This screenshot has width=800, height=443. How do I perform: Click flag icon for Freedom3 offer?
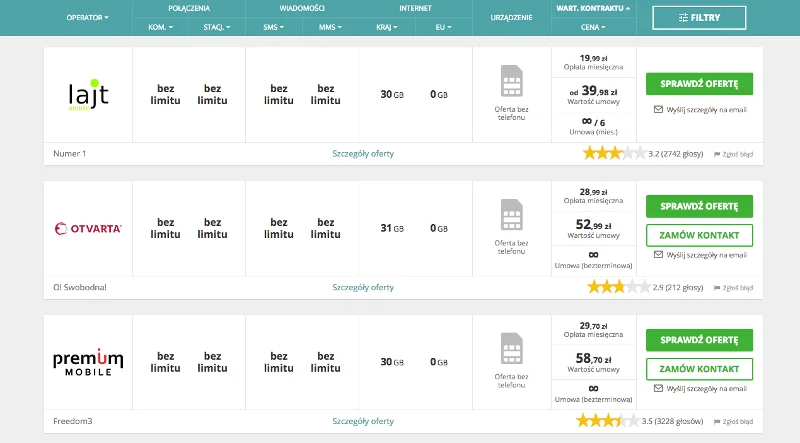(717, 422)
